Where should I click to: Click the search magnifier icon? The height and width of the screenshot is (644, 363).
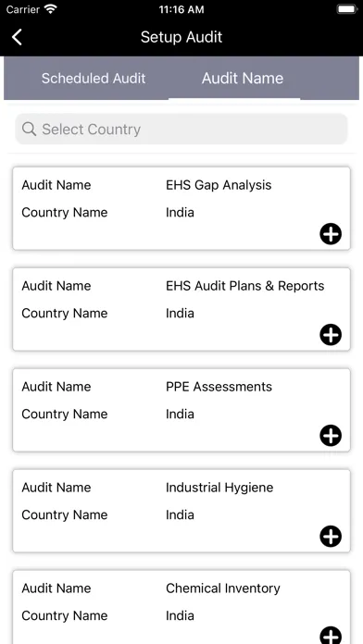point(29,129)
